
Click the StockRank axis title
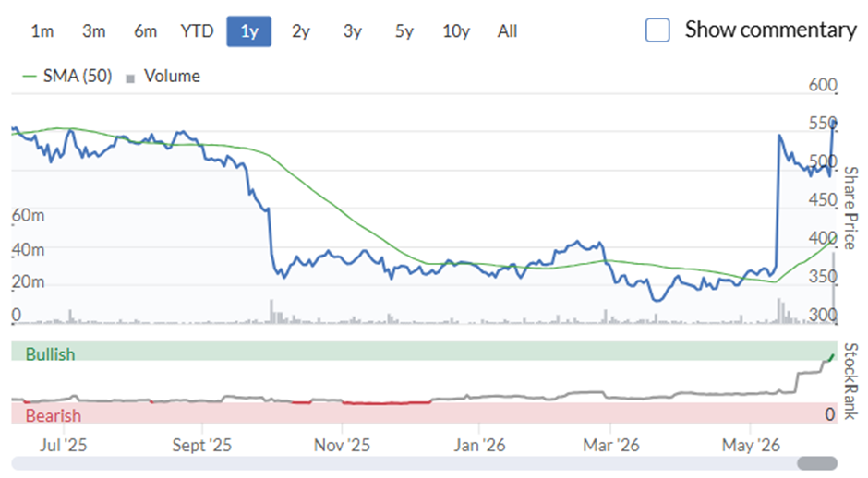pos(850,381)
